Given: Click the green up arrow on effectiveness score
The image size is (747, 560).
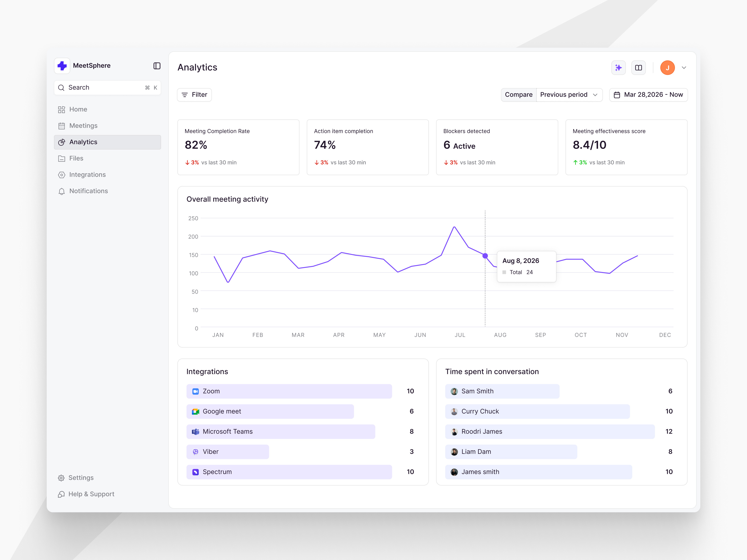Looking at the screenshot, I should (575, 163).
